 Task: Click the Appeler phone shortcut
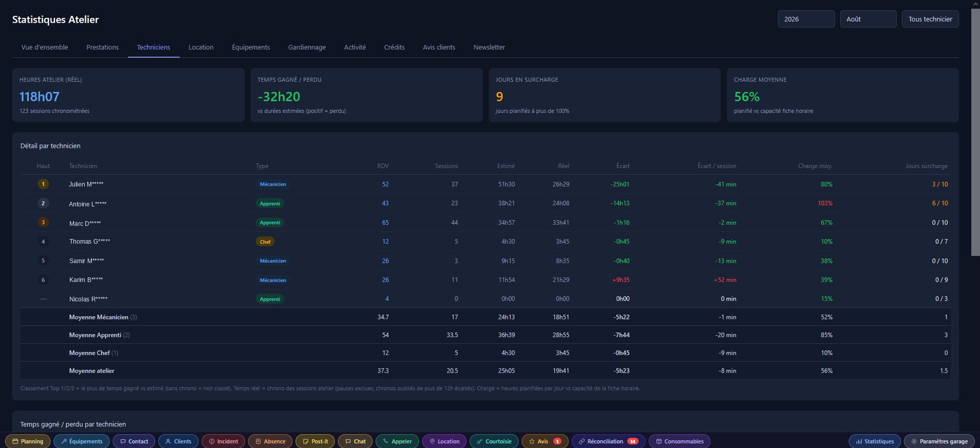pos(398,441)
